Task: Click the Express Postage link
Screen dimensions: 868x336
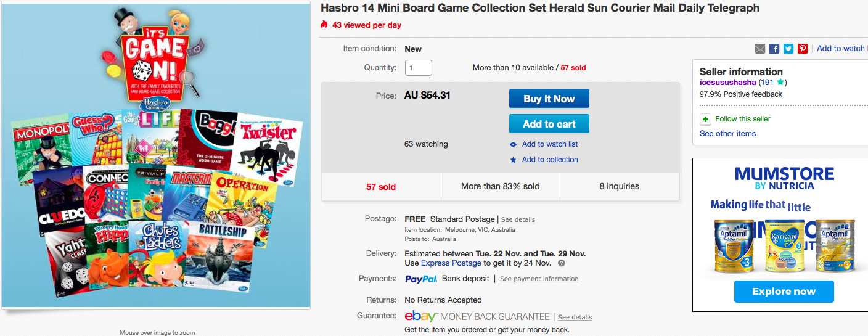Action: click(451, 263)
